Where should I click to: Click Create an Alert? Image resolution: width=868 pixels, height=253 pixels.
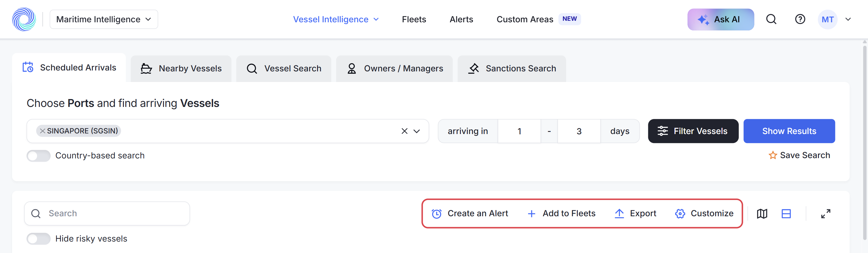(470, 213)
